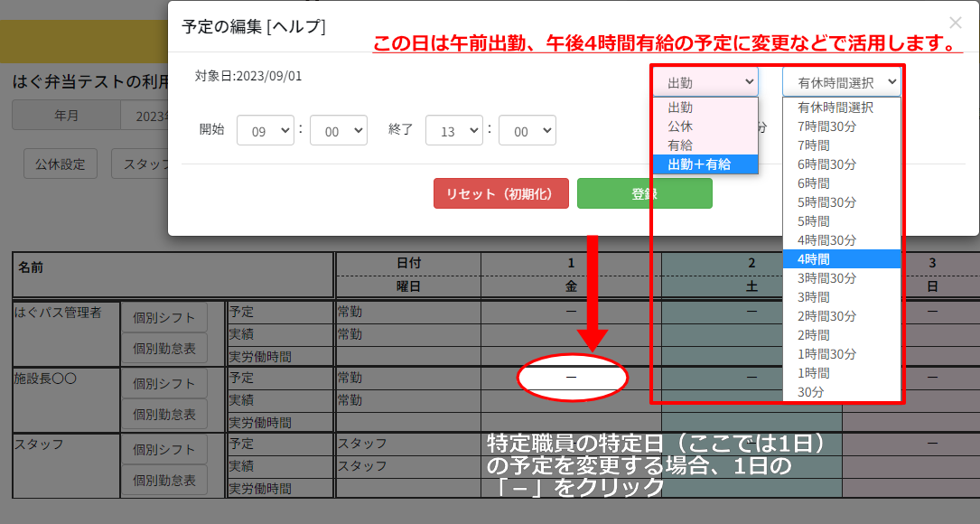Click circled － cell for 施設長 day 1
Image resolution: width=980 pixels, height=524 pixels.
571,377
